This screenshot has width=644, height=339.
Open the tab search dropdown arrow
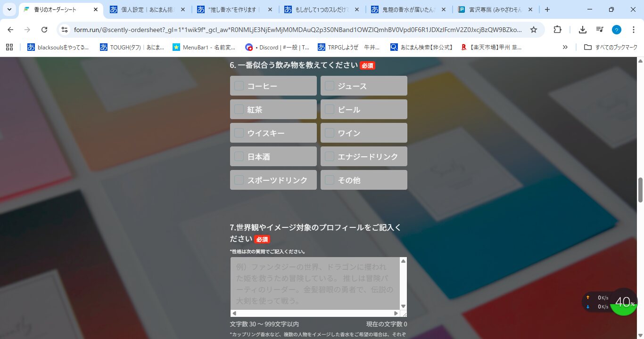[9, 9]
